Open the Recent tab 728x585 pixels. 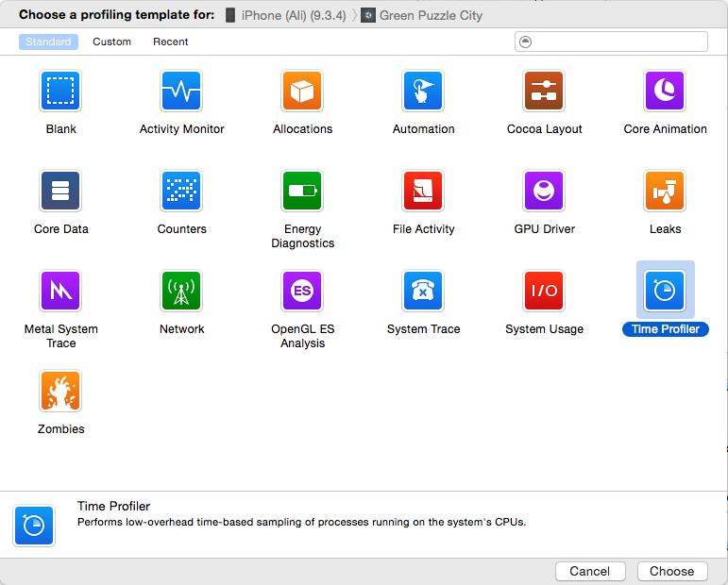[170, 42]
